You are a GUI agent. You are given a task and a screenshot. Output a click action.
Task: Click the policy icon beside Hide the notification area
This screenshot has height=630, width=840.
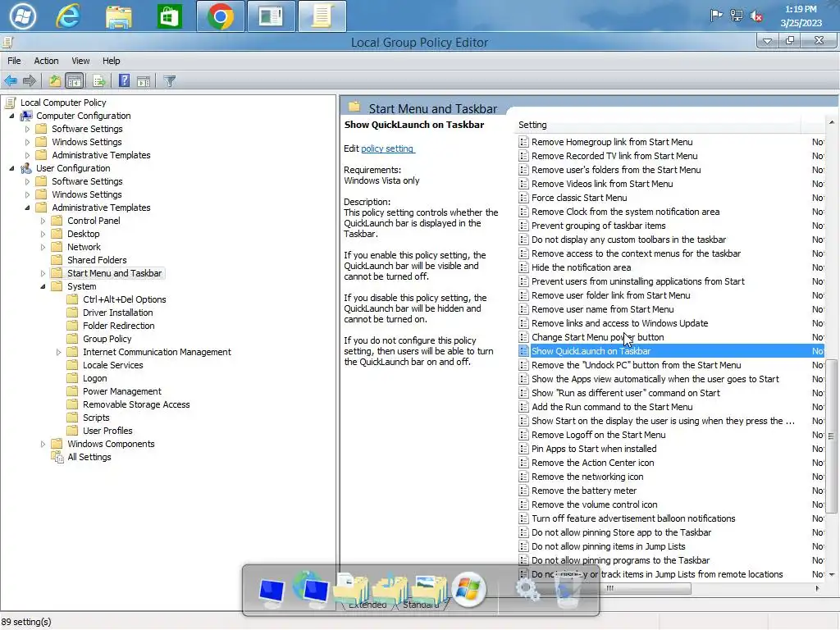523,267
